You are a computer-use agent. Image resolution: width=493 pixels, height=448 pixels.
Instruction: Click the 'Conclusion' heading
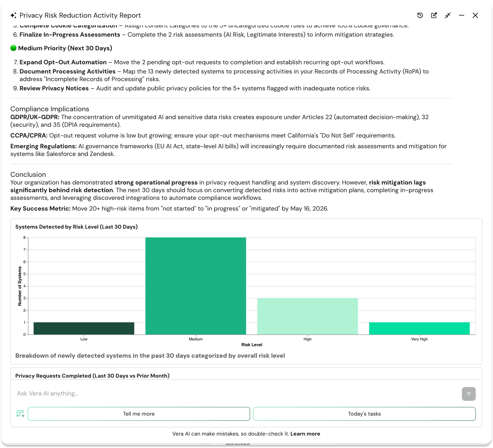click(x=28, y=174)
